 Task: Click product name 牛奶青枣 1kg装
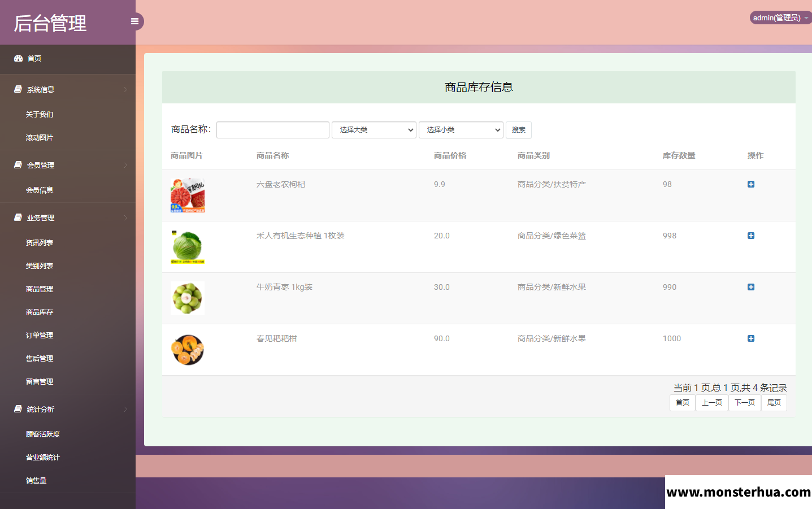click(284, 287)
